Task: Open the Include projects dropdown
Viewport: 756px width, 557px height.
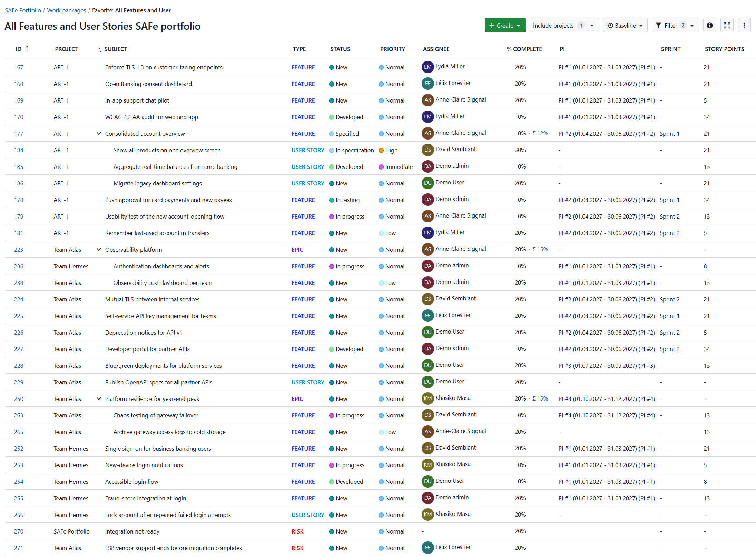Action: [564, 25]
